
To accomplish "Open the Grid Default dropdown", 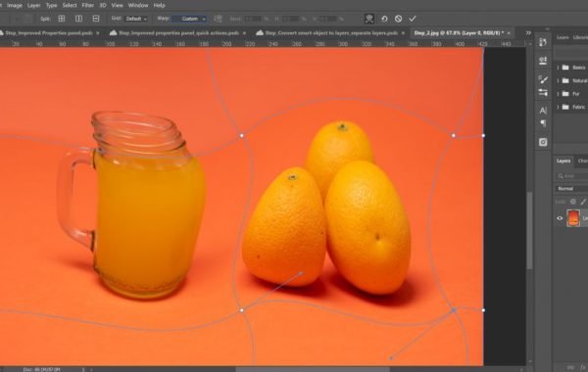I will pos(136,19).
